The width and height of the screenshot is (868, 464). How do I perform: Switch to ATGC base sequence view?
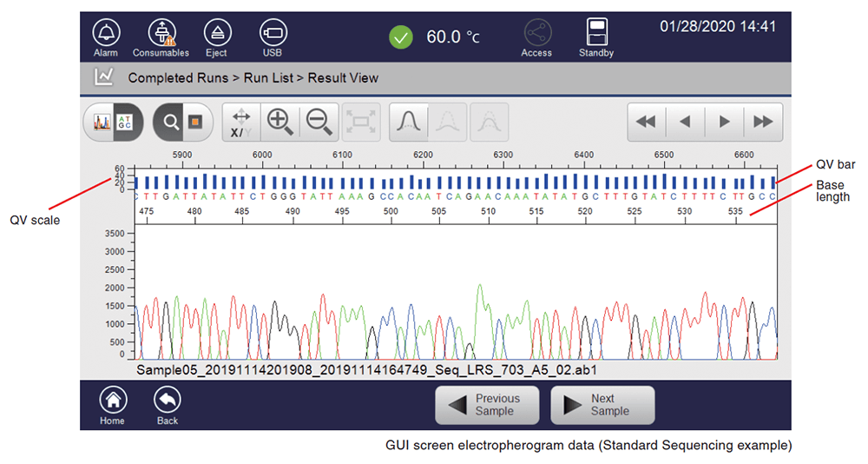(125, 123)
